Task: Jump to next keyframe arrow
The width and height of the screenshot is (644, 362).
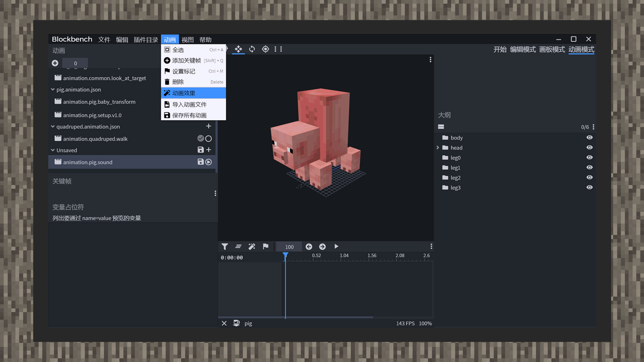Action: [322, 247]
